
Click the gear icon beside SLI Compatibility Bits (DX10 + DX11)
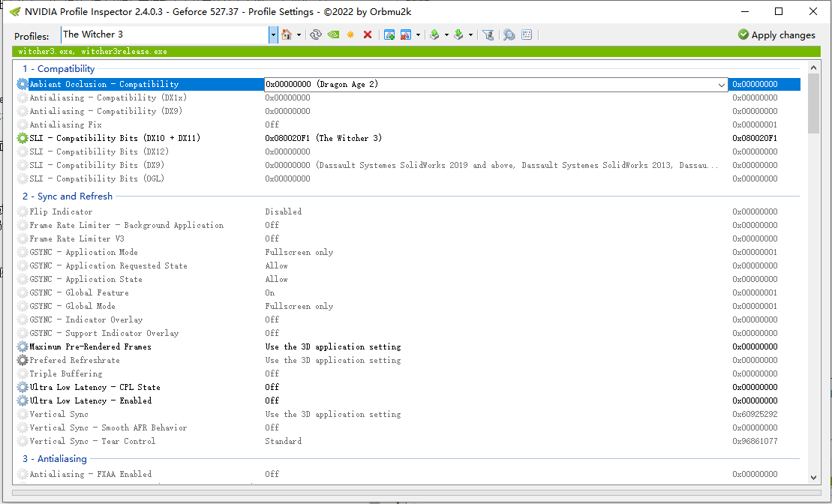pyautogui.click(x=22, y=138)
